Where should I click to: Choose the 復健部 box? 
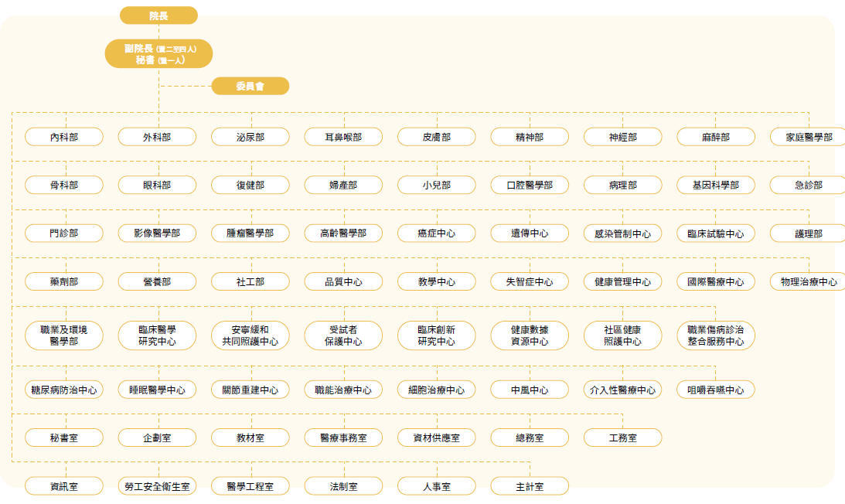pyautogui.click(x=250, y=185)
